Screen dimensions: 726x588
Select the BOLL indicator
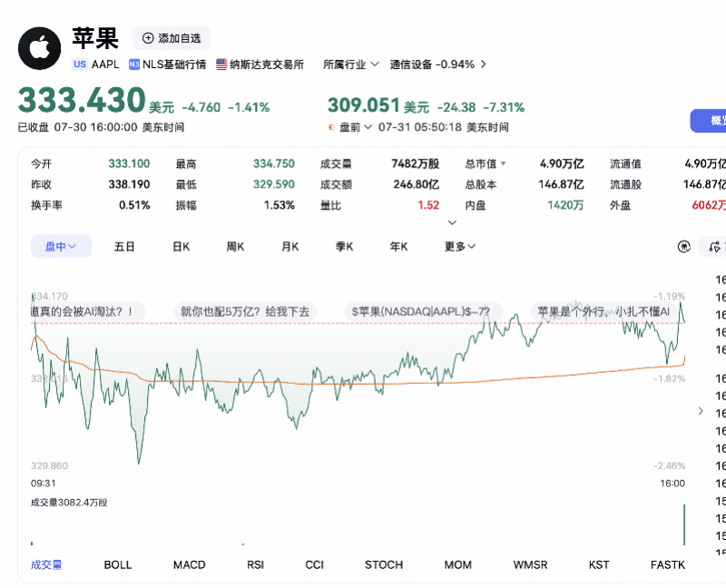click(118, 564)
